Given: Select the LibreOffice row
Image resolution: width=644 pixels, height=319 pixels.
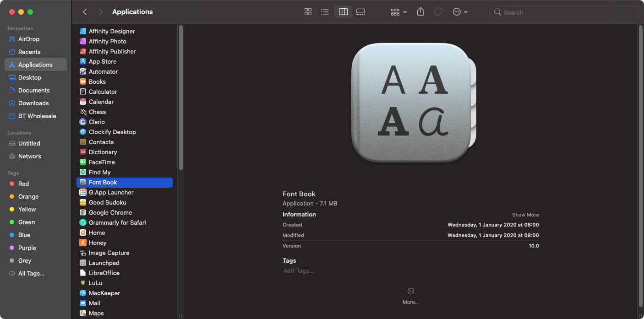Looking at the screenshot, I should pos(125,273).
